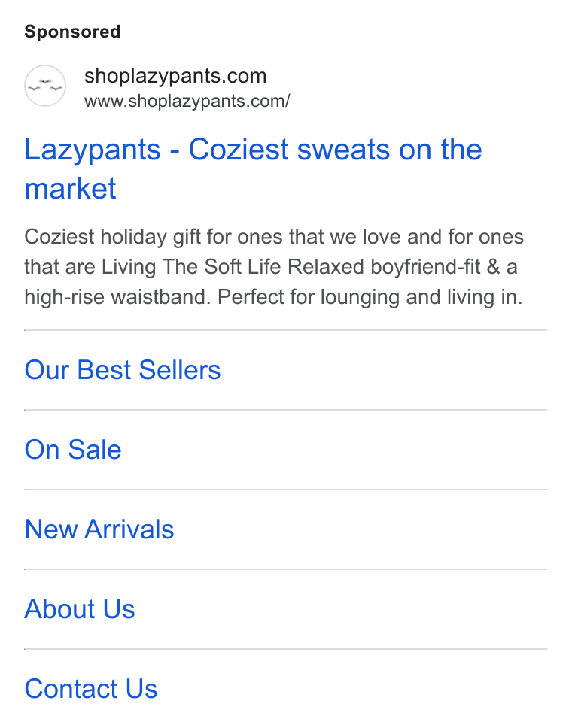The height and width of the screenshot is (728, 572).
Task: Click the word 'Sale' in On Sale link
Action: click(95, 450)
